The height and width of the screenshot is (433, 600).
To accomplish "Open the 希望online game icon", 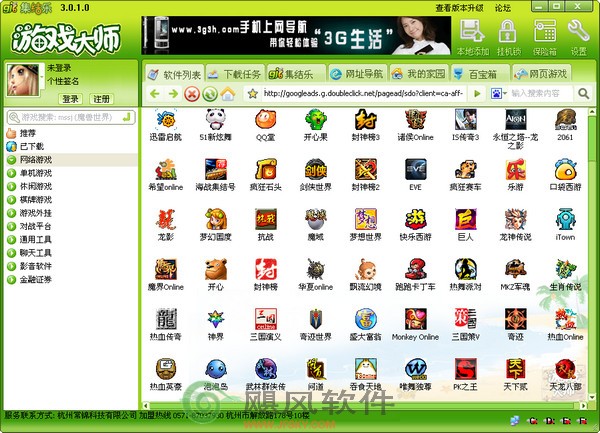I will click(x=166, y=169).
